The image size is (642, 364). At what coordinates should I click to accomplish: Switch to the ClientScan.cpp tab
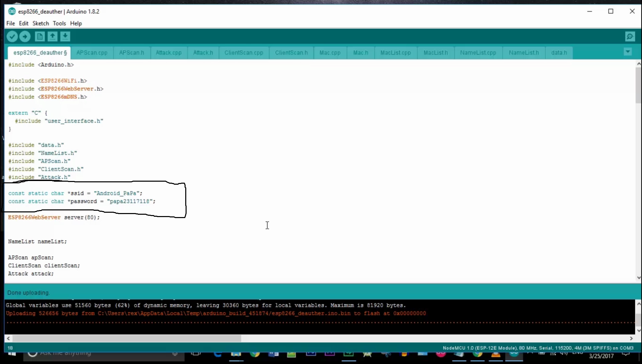click(x=244, y=53)
